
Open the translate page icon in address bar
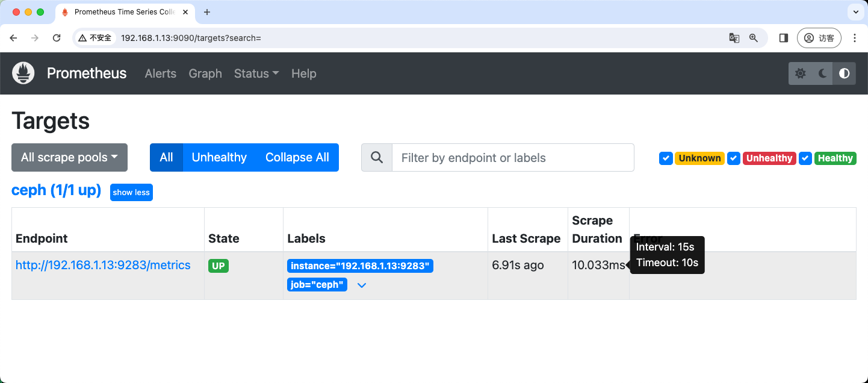[734, 38]
